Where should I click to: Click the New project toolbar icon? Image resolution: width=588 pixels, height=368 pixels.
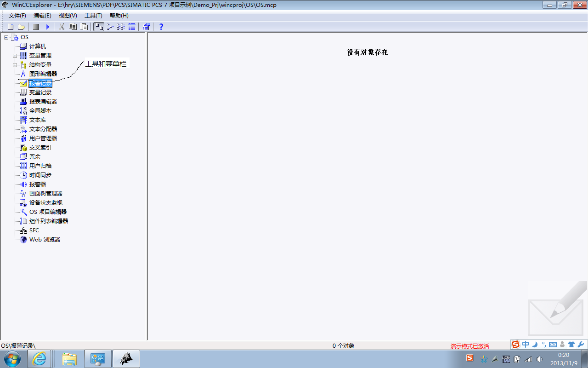point(11,27)
